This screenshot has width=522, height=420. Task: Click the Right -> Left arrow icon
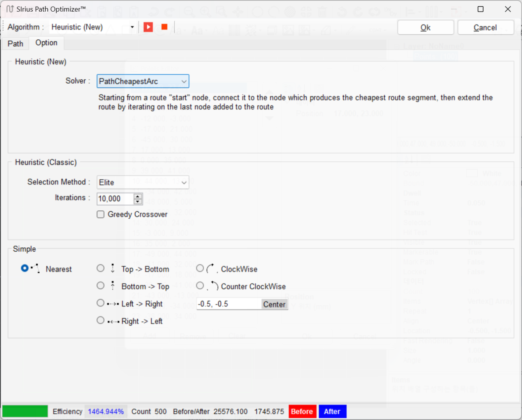pos(113,322)
